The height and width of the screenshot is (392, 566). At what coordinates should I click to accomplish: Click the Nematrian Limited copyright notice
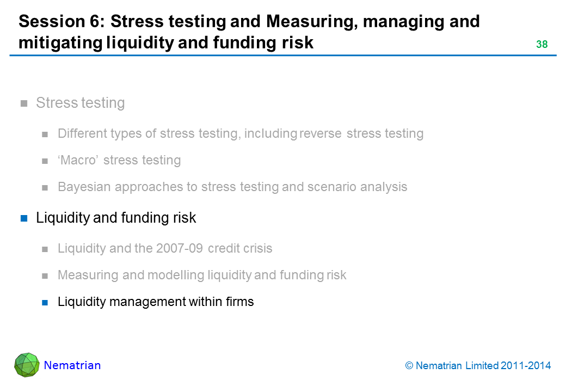(x=478, y=366)
